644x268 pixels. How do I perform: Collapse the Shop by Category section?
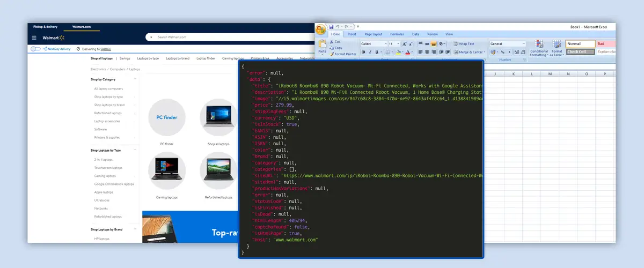[x=135, y=79]
